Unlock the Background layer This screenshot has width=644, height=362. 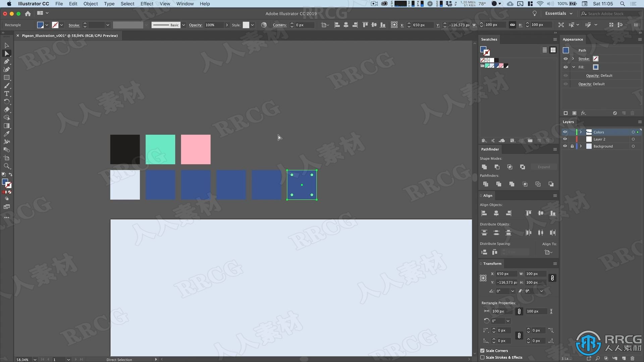pyautogui.click(x=572, y=146)
